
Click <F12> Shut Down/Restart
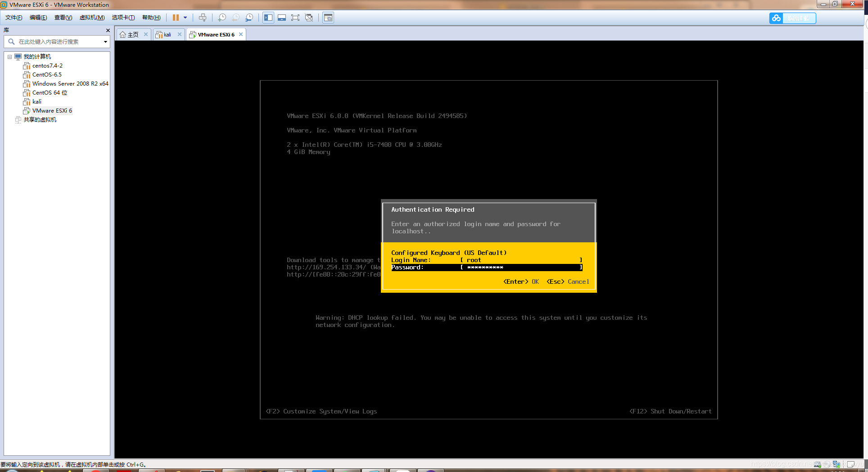(670, 411)
